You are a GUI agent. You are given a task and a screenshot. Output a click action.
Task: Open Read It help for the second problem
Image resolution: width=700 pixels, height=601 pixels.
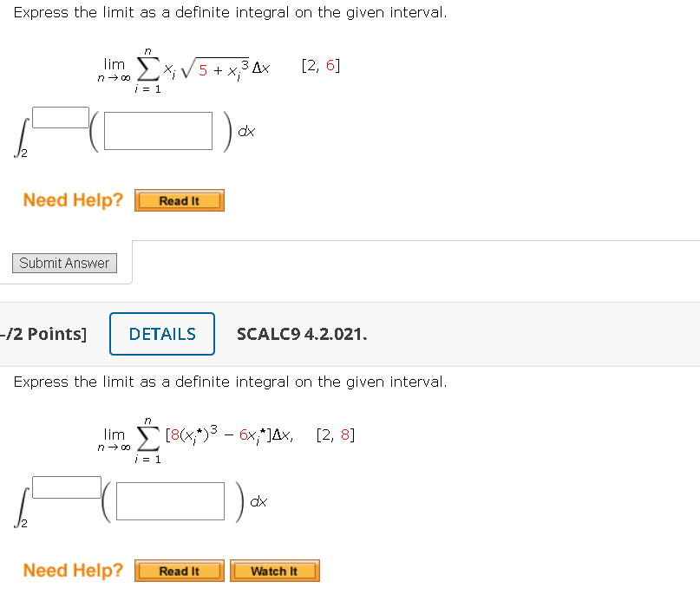(179, 571)
